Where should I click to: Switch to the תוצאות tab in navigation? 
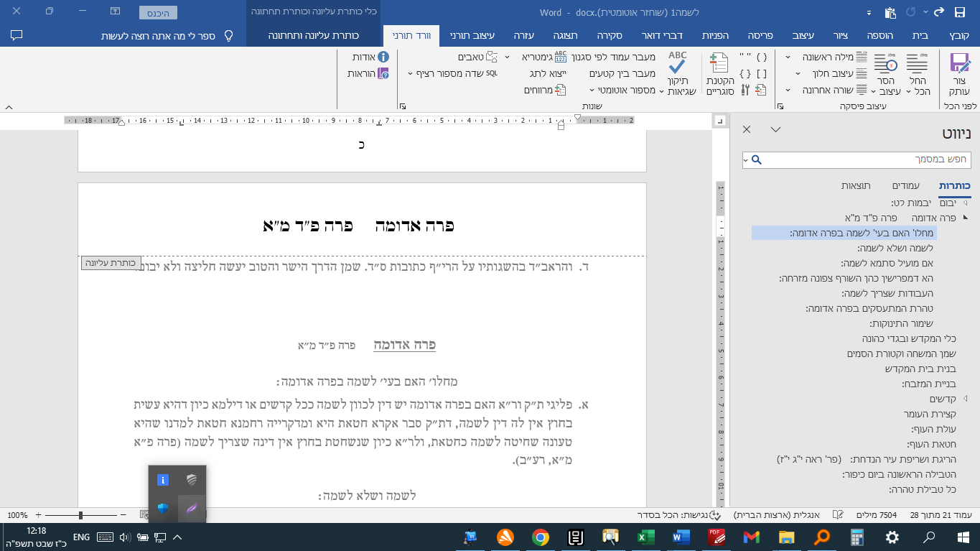[x=857, y=185]
